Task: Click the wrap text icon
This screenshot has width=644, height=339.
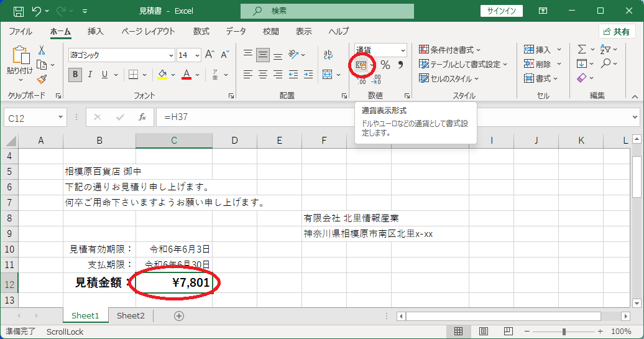Action: pos(328,54)
